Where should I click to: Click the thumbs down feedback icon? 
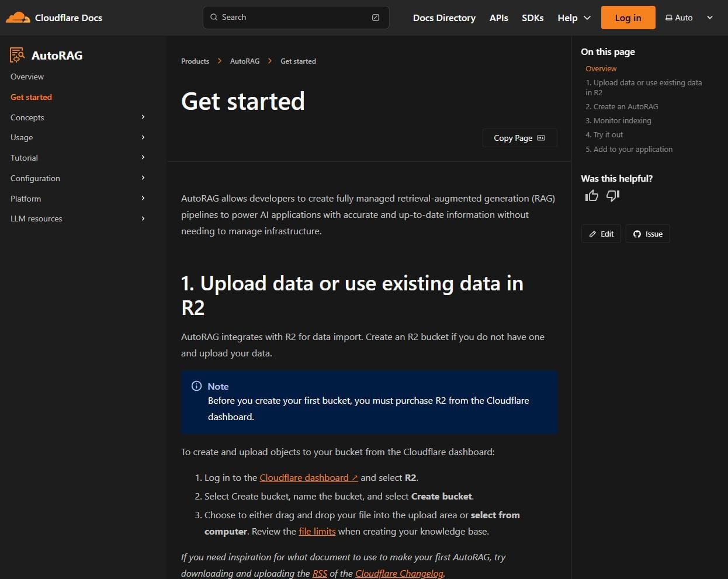[x=612, y=196]
